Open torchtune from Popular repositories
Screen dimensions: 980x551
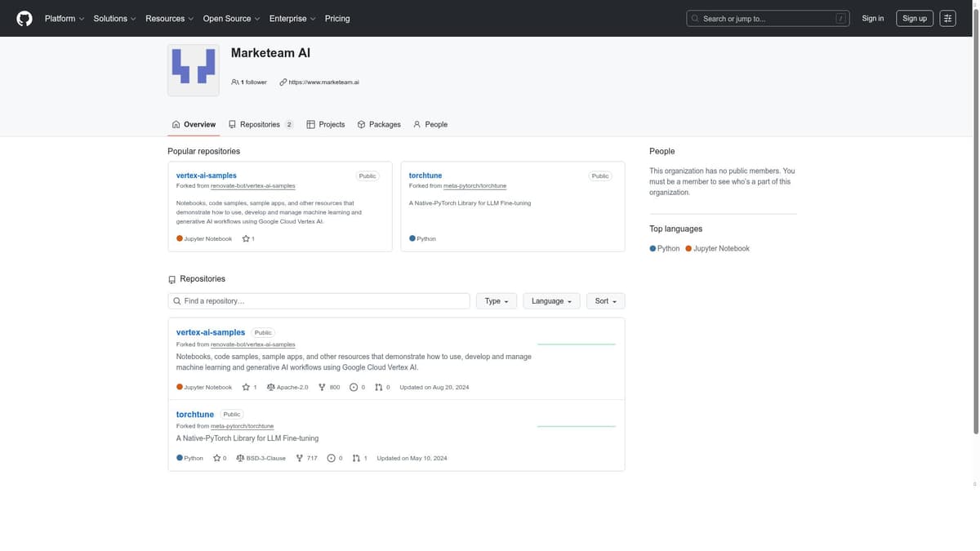425,176
